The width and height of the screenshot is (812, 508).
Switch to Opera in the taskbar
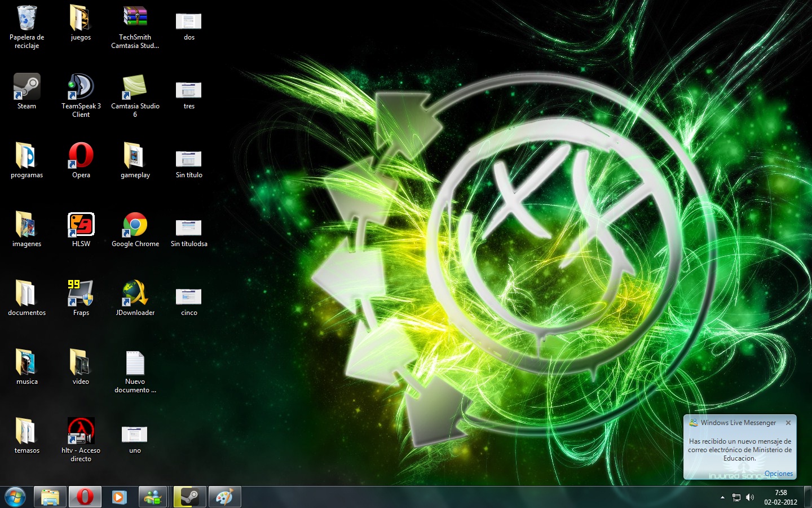[85, 497]
